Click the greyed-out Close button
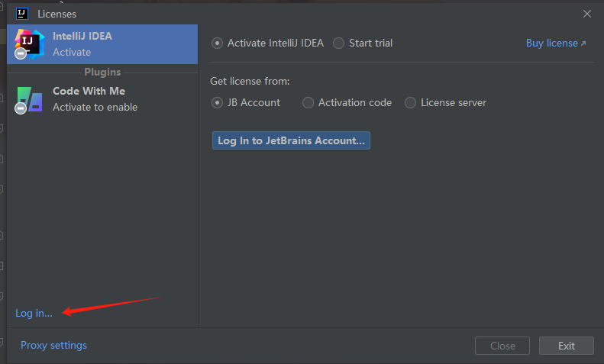The image size is (604, 364). (502, 346)
